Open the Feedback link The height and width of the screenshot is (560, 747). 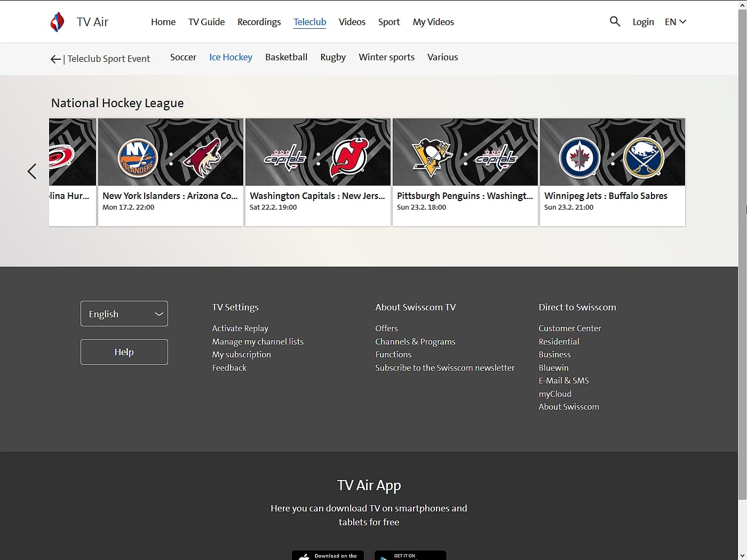coord(229,367)
